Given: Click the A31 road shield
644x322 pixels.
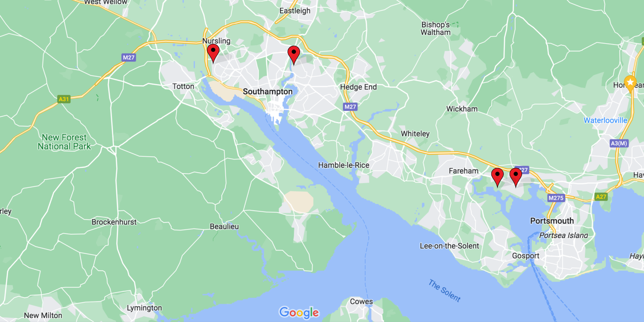Looking at the screenshot, I should [x=64, y=99].
